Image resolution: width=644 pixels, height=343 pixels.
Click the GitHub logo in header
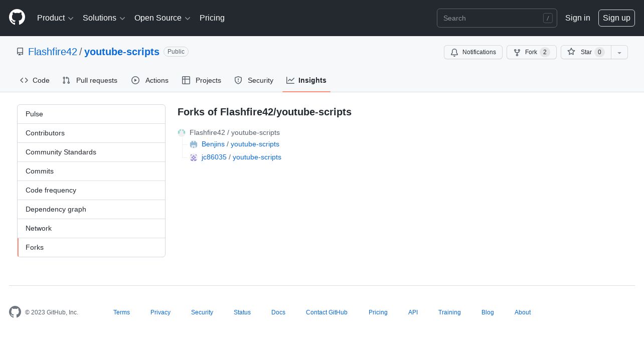[x=17, y=18]
